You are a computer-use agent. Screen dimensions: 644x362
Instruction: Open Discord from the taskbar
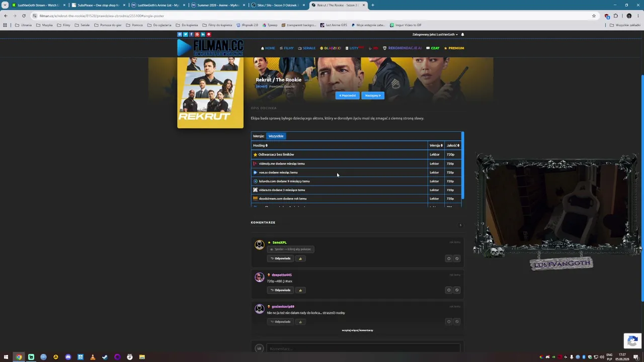click(x=68, y=357)
